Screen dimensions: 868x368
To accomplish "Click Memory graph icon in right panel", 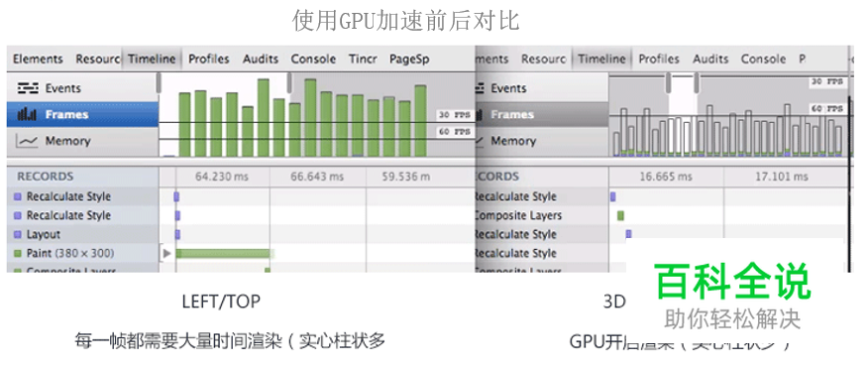I will [x=480, y=141].
